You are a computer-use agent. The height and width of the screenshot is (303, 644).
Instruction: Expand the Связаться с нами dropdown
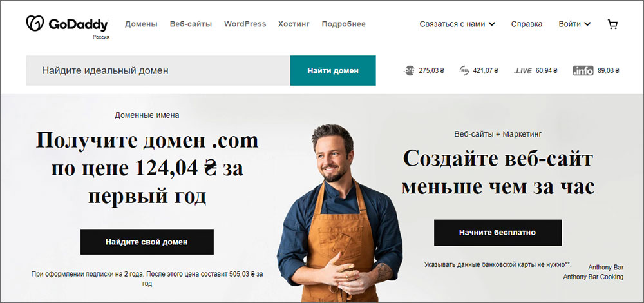pos(457,24)
